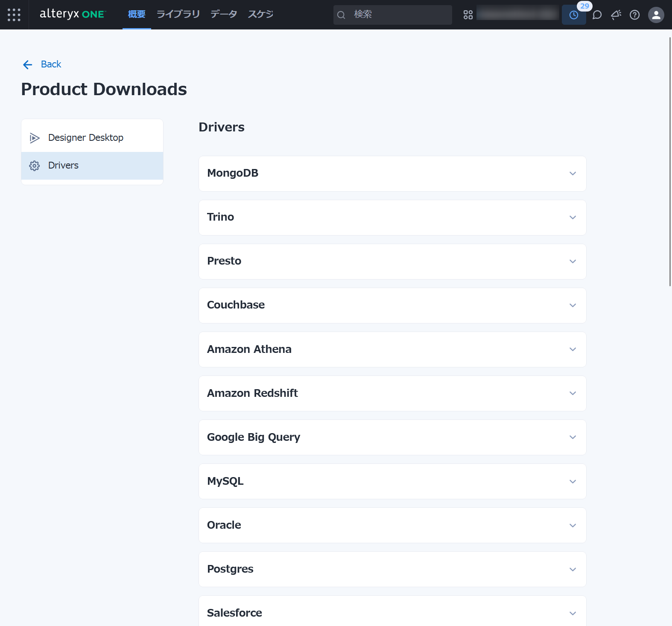Click the Back link
672x626 pixels.
click(51, 64)
